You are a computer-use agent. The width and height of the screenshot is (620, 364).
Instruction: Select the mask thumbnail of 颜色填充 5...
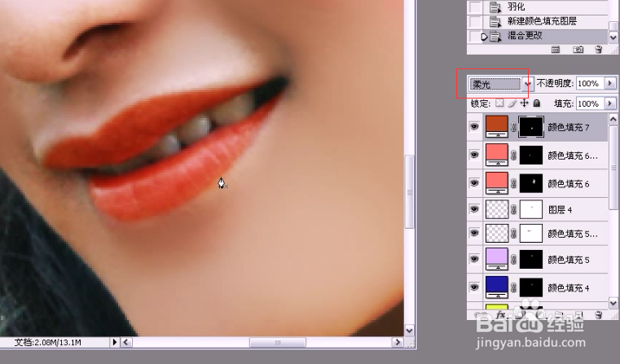coord(531,259)
